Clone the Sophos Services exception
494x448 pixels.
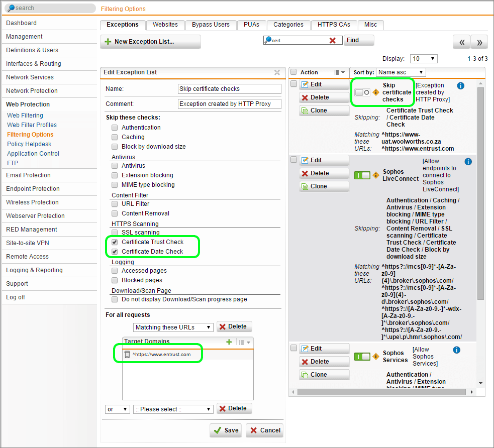(x=324, y=375)
